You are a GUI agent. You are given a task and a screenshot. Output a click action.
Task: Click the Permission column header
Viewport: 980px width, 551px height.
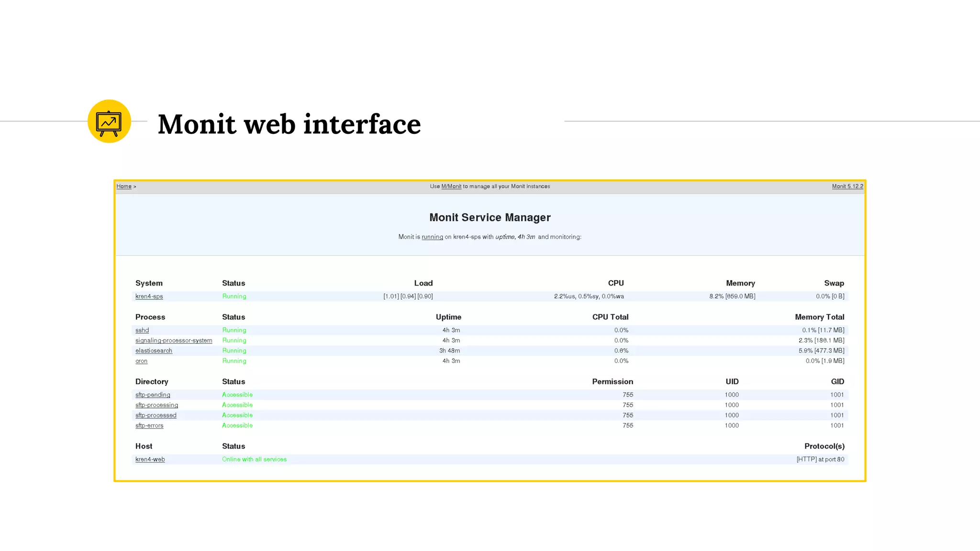(x=612, y=382)
